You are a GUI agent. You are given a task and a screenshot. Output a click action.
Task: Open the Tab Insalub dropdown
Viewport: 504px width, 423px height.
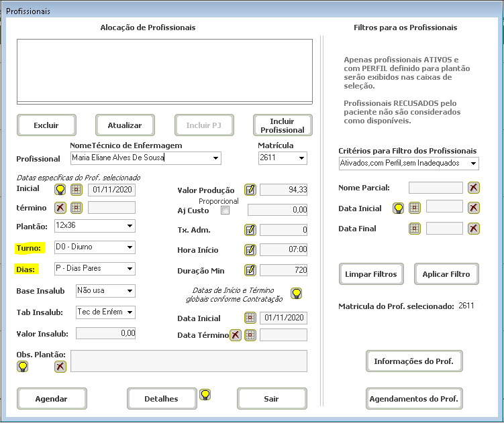(130, 312)
